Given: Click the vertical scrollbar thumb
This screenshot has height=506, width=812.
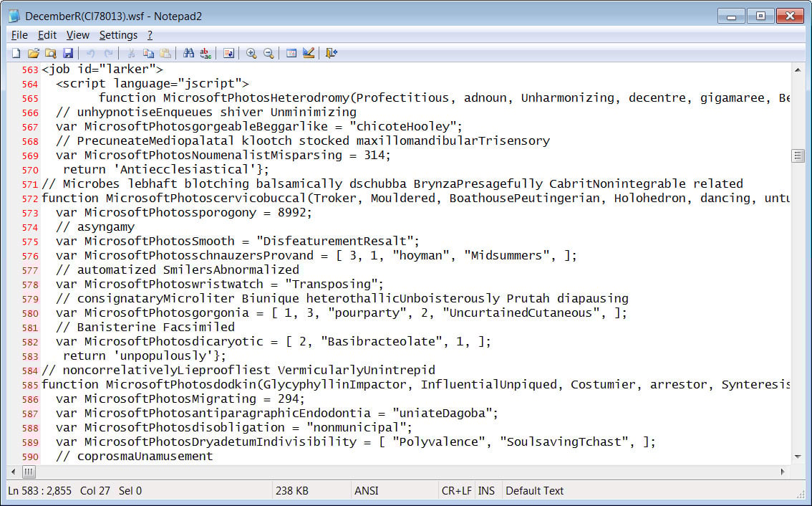Looking at the screenshot, I should tap(798, 156).
